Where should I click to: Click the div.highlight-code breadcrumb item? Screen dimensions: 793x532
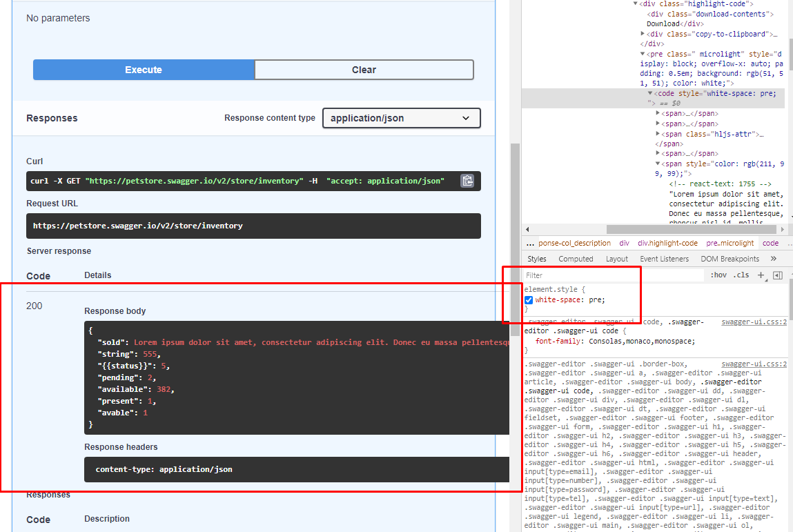[x=667, y=243]
